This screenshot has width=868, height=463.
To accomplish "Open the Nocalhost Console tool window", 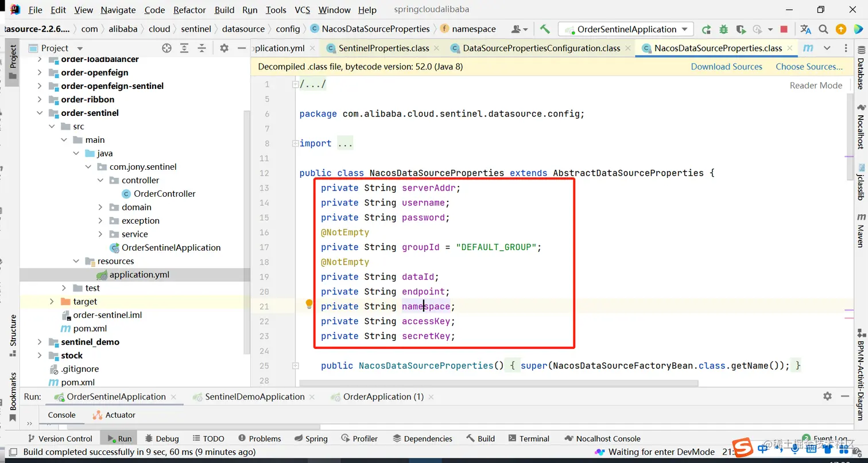I will coord(602,438).
